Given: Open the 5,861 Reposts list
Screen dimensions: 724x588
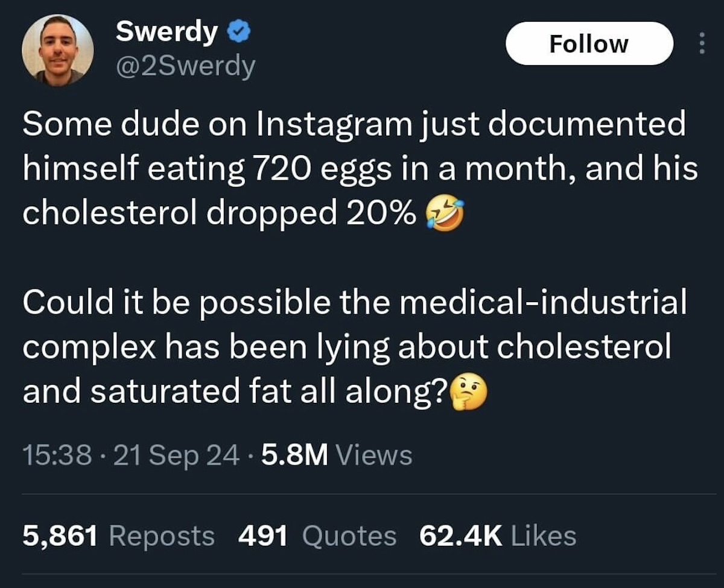Looking at the screenshot, I should click(118, 536).
